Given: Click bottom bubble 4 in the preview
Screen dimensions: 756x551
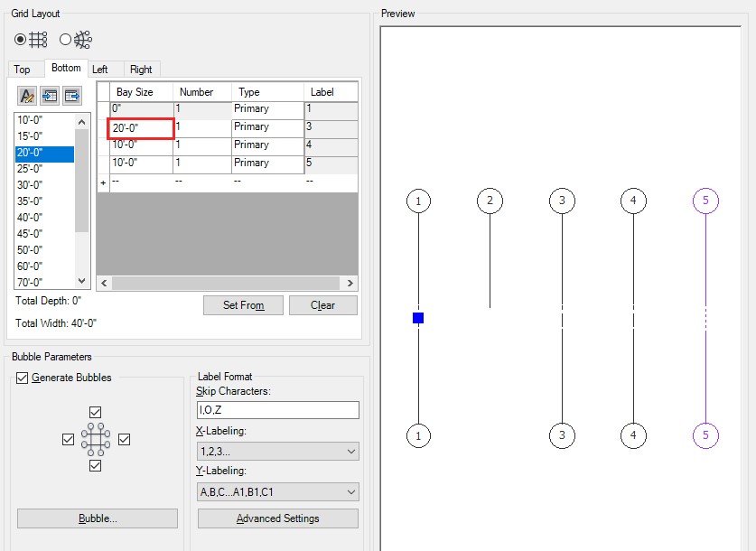Looking at the screenshot, I should pos(633,435).
